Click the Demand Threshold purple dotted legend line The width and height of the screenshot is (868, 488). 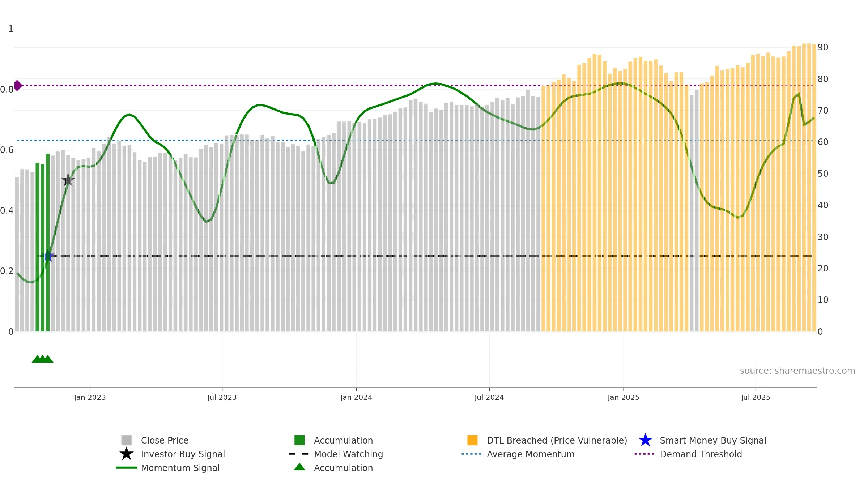click(644, 454)
